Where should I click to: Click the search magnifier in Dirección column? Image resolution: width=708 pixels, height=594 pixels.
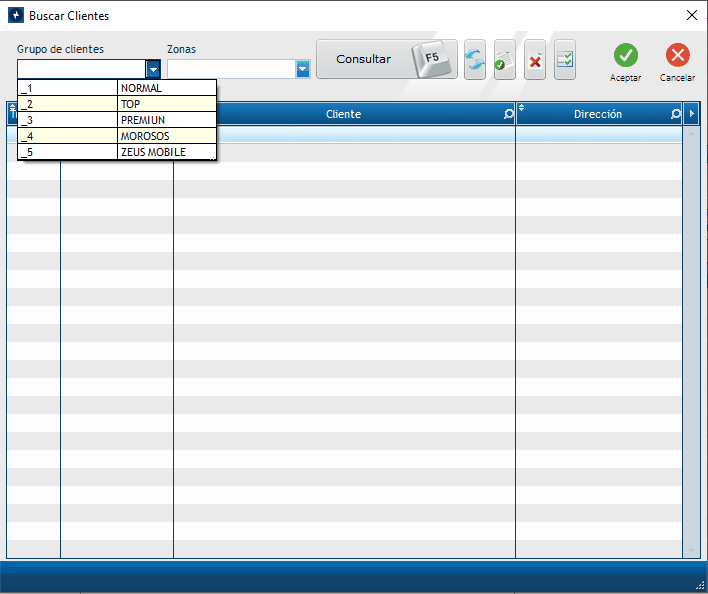[675, 114]
